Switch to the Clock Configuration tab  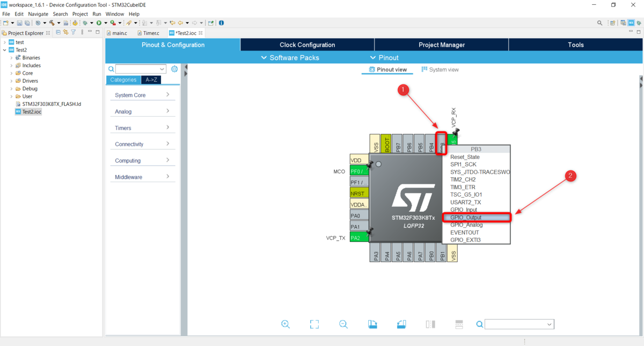tap(308, 45)
